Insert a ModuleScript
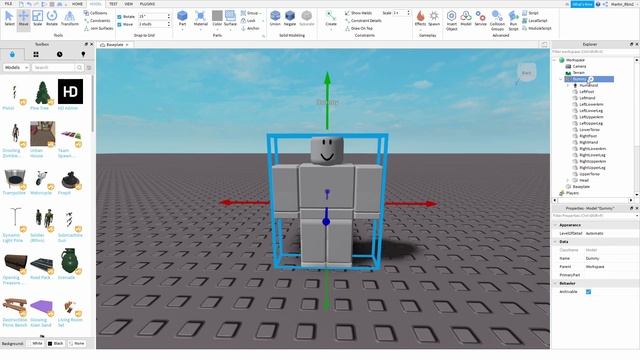This screenshot has width=640, height=360. coord(537,28)
